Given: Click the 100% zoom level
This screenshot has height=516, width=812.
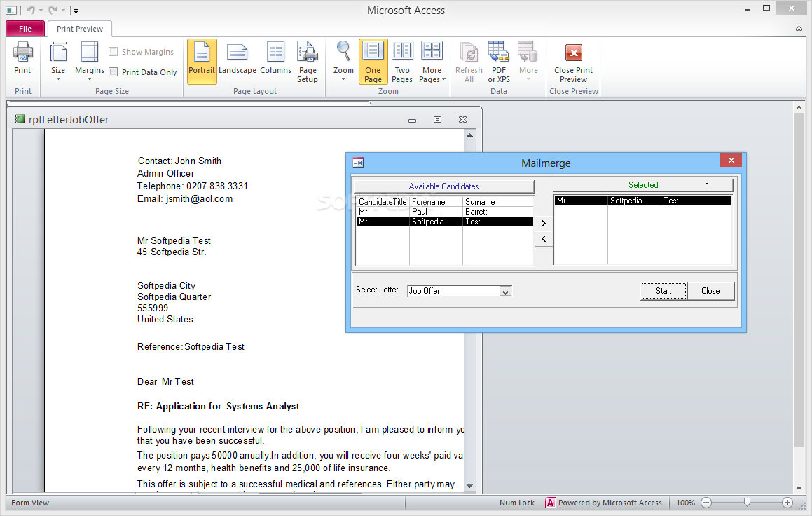Looking at the screenshot, I should [685, 503].
